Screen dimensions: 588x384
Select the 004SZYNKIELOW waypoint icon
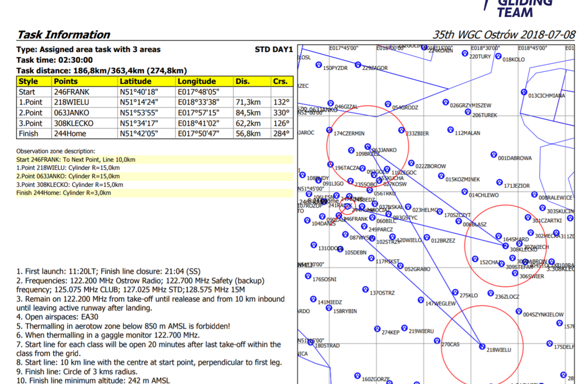(x=519, y=311)
